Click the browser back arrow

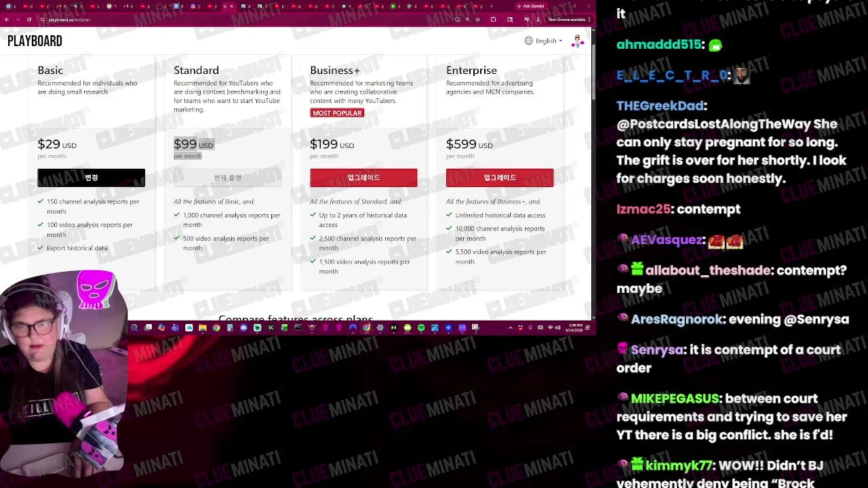pyautogui.click(x=7, y=20)
